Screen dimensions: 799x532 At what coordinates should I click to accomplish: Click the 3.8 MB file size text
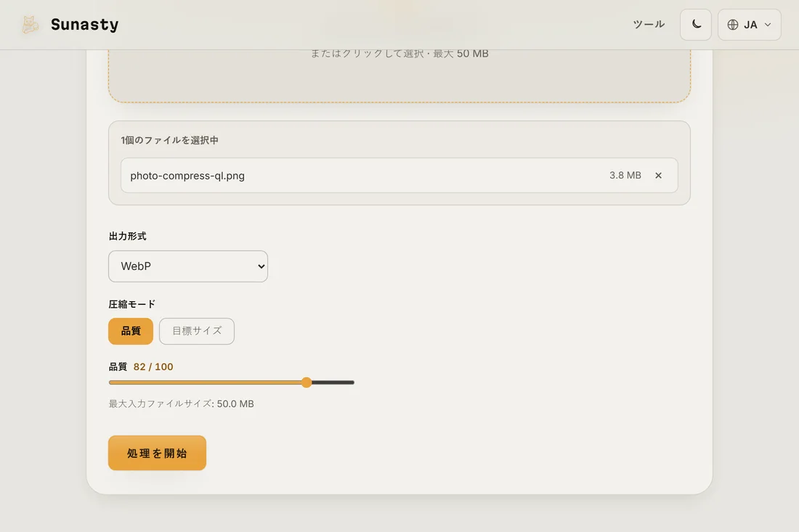pyautogui.click(x=625, y=175)
